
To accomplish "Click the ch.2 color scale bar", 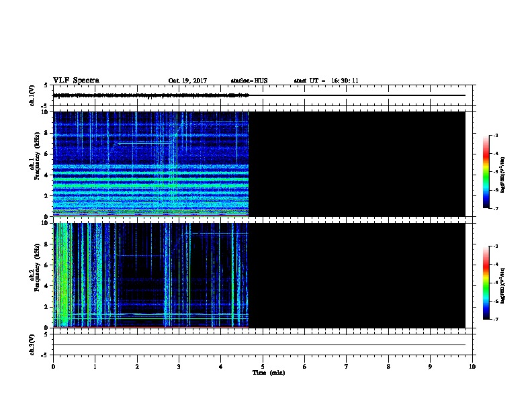I will (x=486, y=283).
